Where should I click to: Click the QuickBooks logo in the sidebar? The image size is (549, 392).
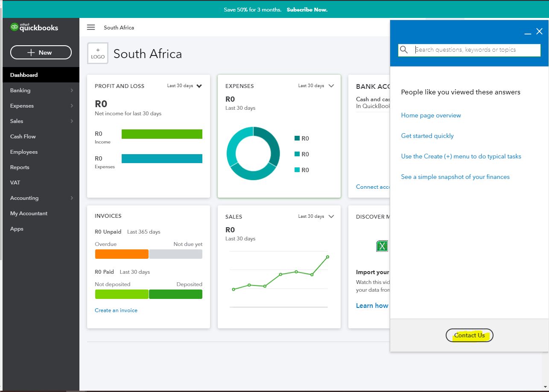click(34, 27)
